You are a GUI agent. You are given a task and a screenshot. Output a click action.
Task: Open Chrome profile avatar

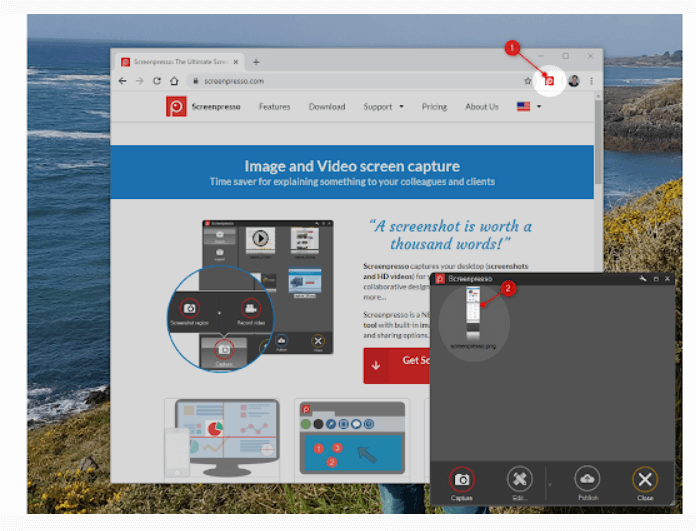574,81
